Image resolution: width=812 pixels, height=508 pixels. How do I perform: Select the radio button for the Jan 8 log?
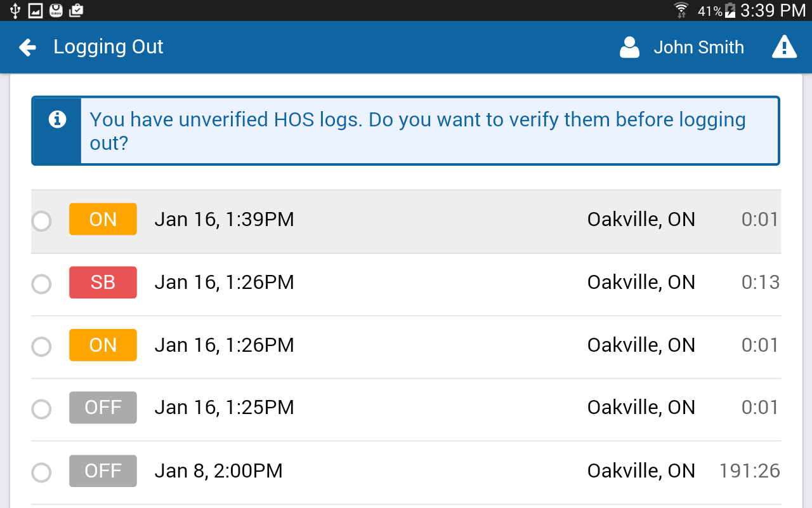(x=41, y=472)
